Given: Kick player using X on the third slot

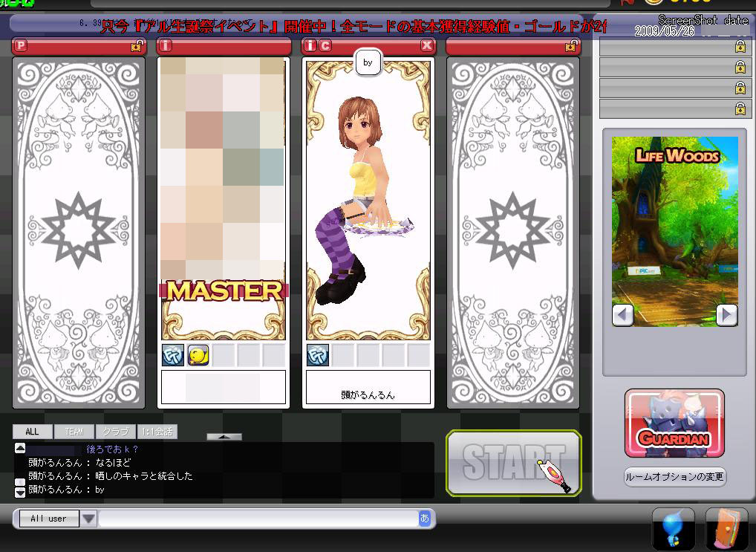Looking at the screenshot, I should tap(426, 46).
